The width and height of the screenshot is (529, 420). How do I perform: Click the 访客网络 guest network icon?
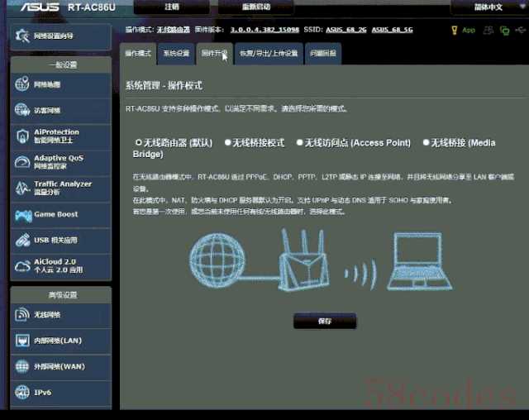(22, 110)
